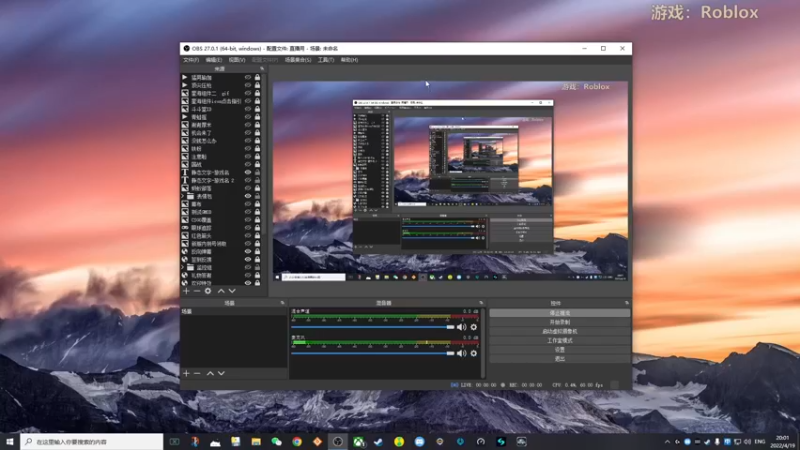Open the 场景集合(S) menu
Screen dimensions: 800x450
click(x=298, y=60)
